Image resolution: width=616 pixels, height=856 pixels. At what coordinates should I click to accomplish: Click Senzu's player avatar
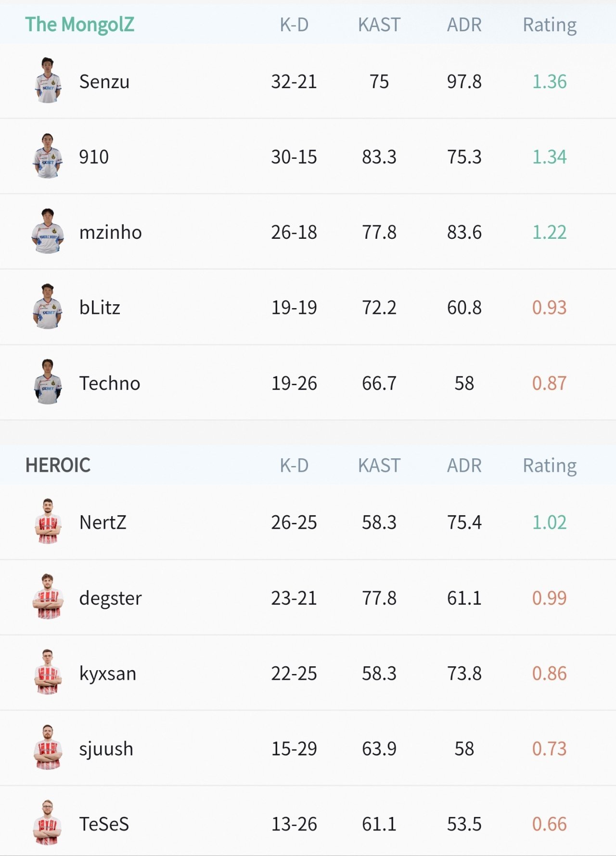click(48, 81)
